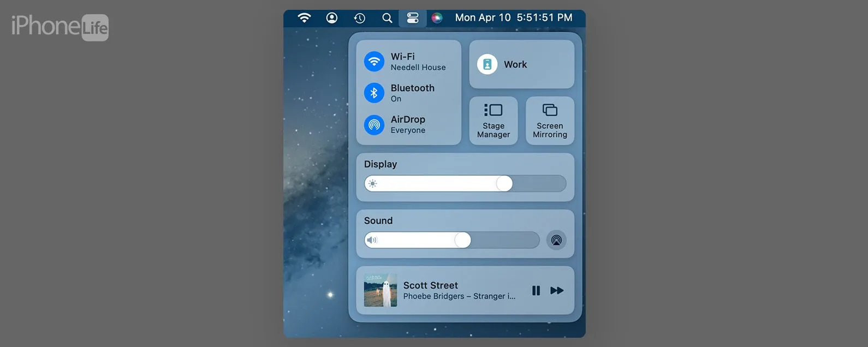This screenshot has height=347, width=868.
Task: Open AirPlay audio output icon beside Sound
Action: coord(556,240)
